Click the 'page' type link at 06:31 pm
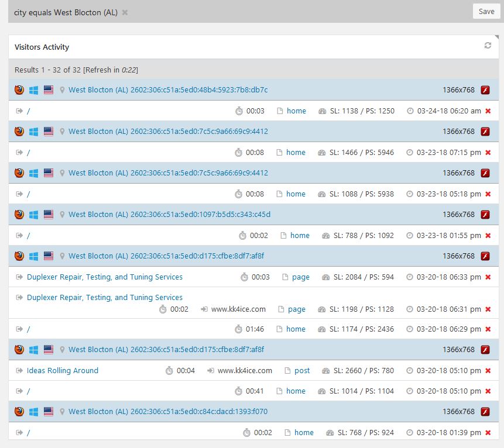 [x=296, y=309]
